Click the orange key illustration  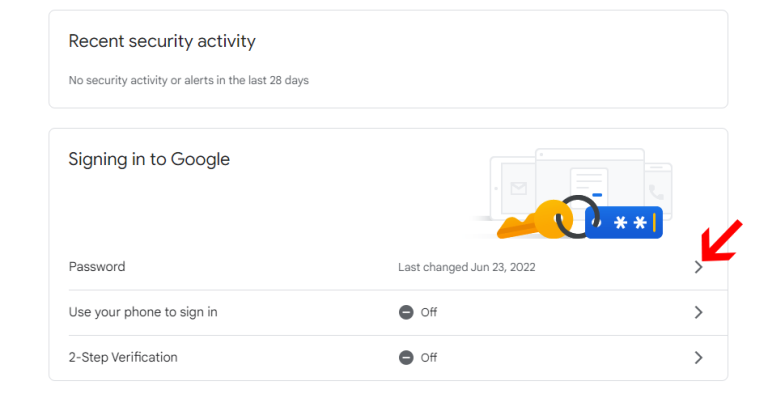click(x=534, y=220)
